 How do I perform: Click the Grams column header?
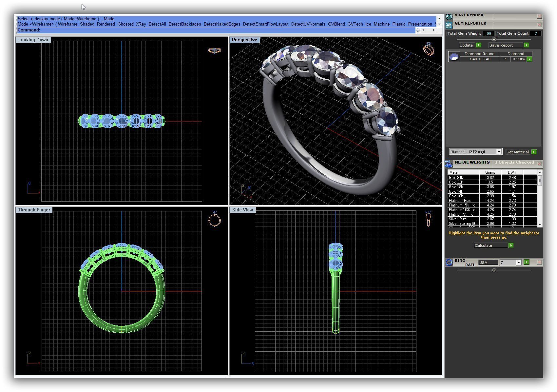tap(490, 172)
